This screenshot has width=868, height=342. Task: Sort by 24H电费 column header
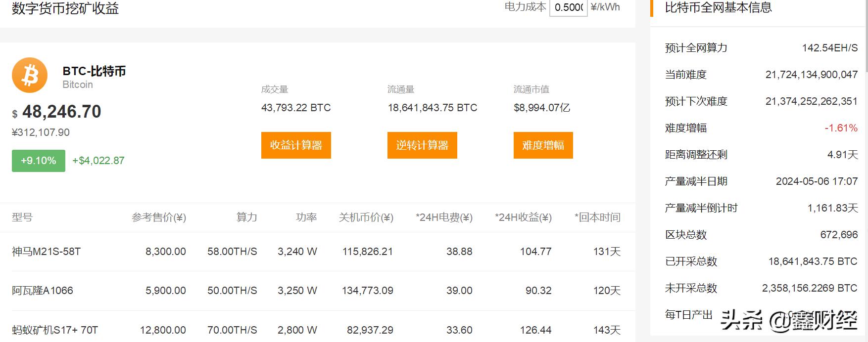(444, 217)
